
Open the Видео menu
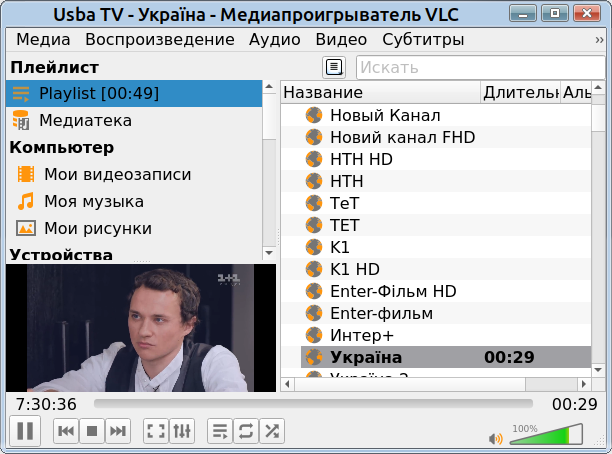coord(341,39)
